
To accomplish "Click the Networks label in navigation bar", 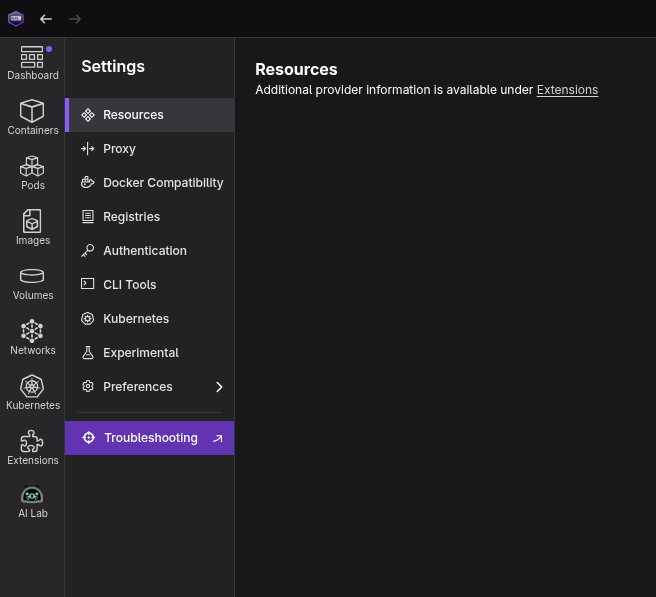I will (33, 350).
